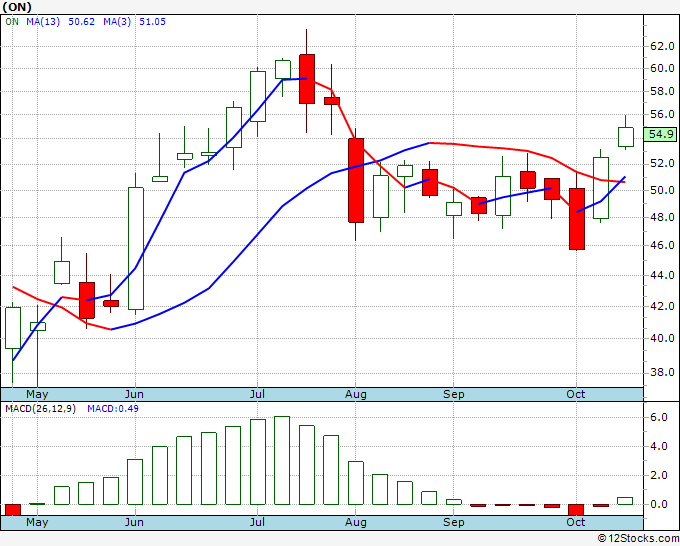Click the "MACD:0.49" value label
680x546 pixels.
[x=113, y=409]
